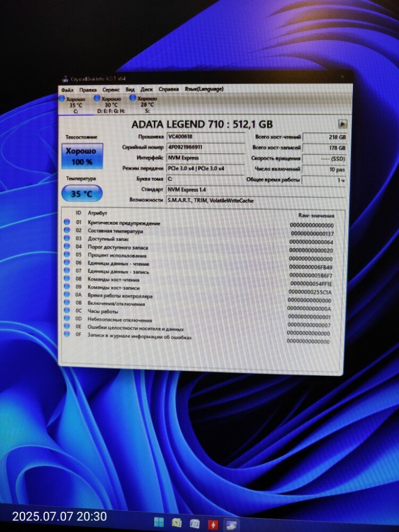Open the Windows Start button on taskbar
The width and height of the screenshot is (399, 532).
click(x=159, y=522)
